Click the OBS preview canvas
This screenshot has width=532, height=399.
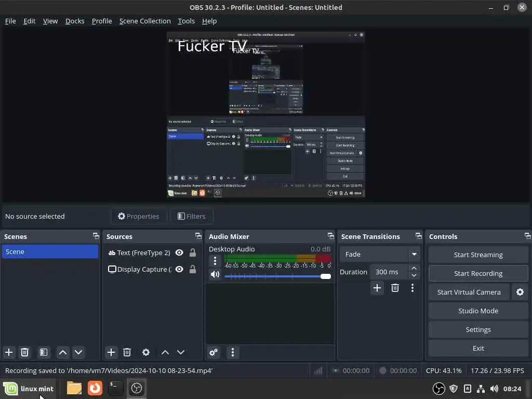pyautogui.click(x=265, y=115)
